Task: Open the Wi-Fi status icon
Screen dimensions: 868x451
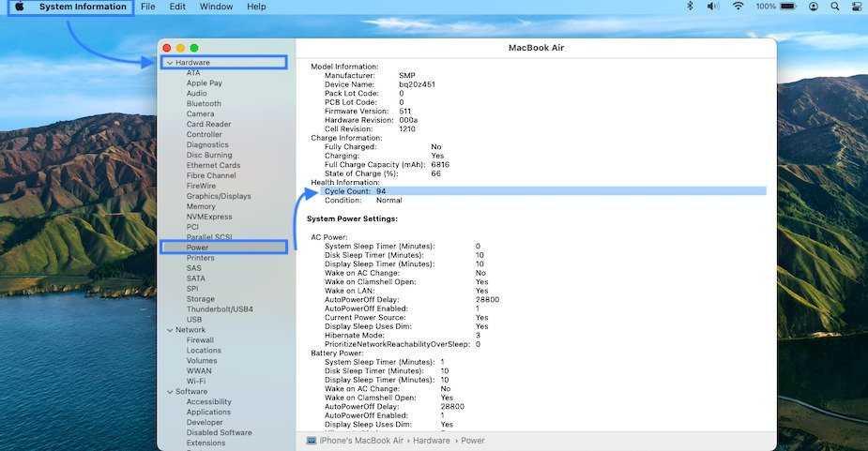Action: (739, 7)
